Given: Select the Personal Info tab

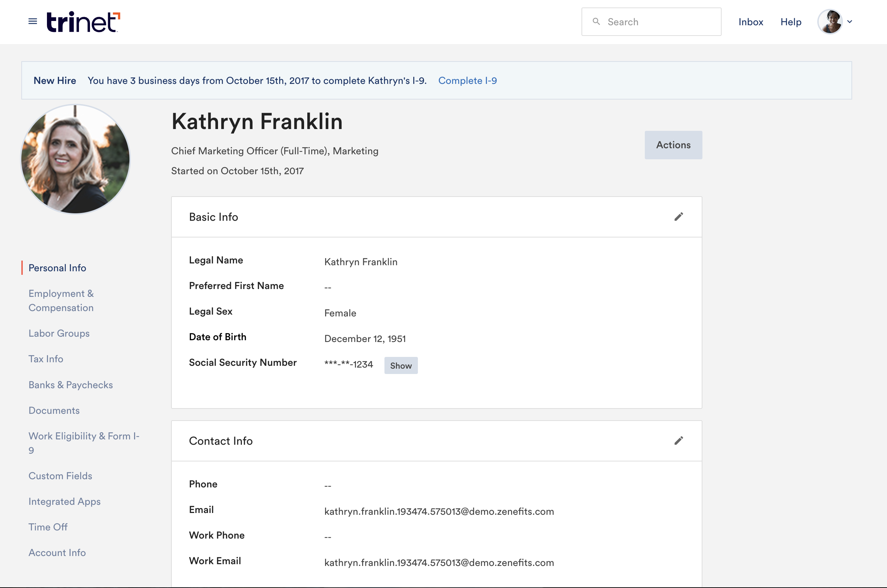Looking at the screenshot, I should (x=57, y=268).
